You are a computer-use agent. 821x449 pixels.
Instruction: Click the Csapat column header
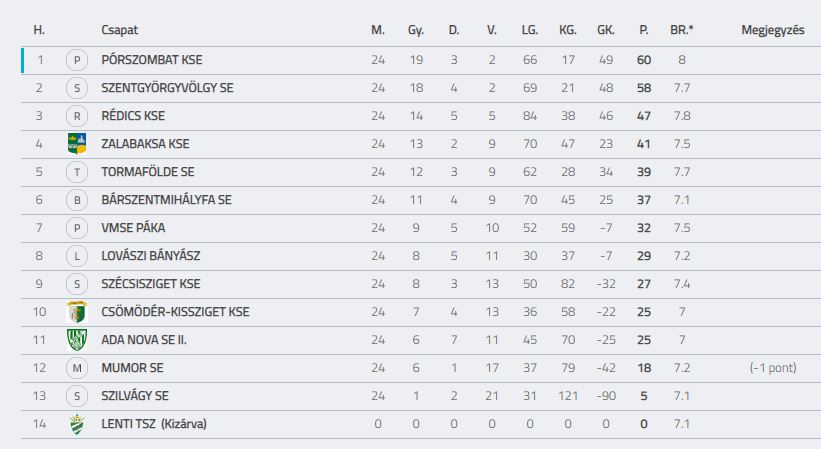click(119, 30)
